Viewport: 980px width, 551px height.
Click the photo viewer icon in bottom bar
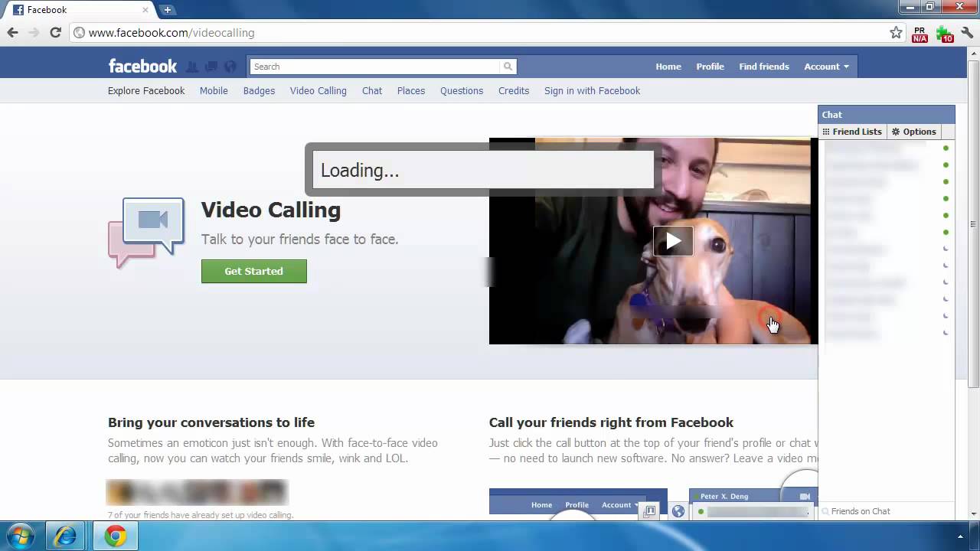tap(649, 511)
